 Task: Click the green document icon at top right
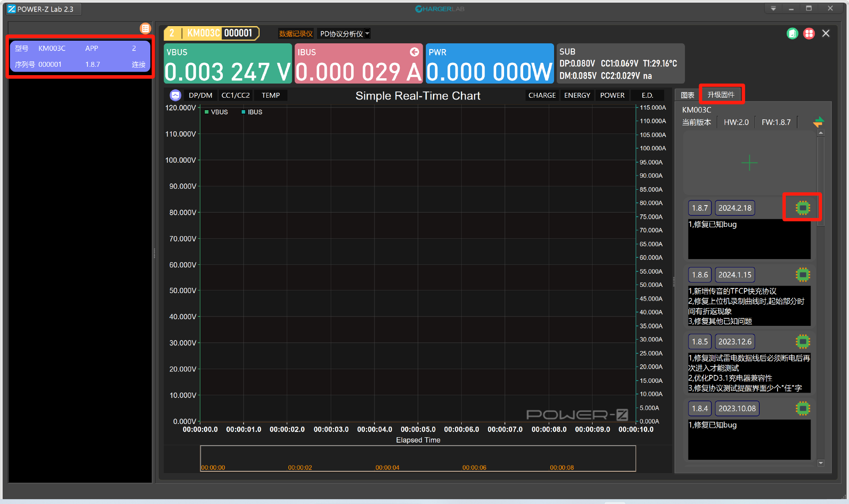click(x=792, y=34)
